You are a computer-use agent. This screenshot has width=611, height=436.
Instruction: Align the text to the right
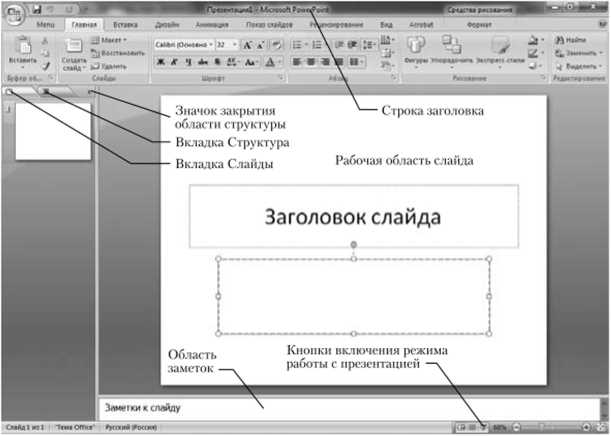(x=325, y=62)
